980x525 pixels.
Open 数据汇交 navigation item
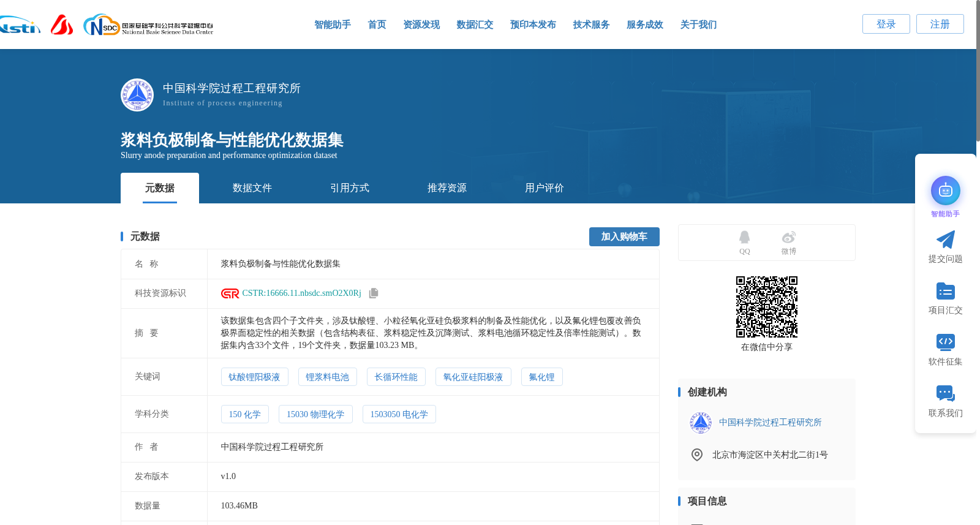tap(475, 25)
